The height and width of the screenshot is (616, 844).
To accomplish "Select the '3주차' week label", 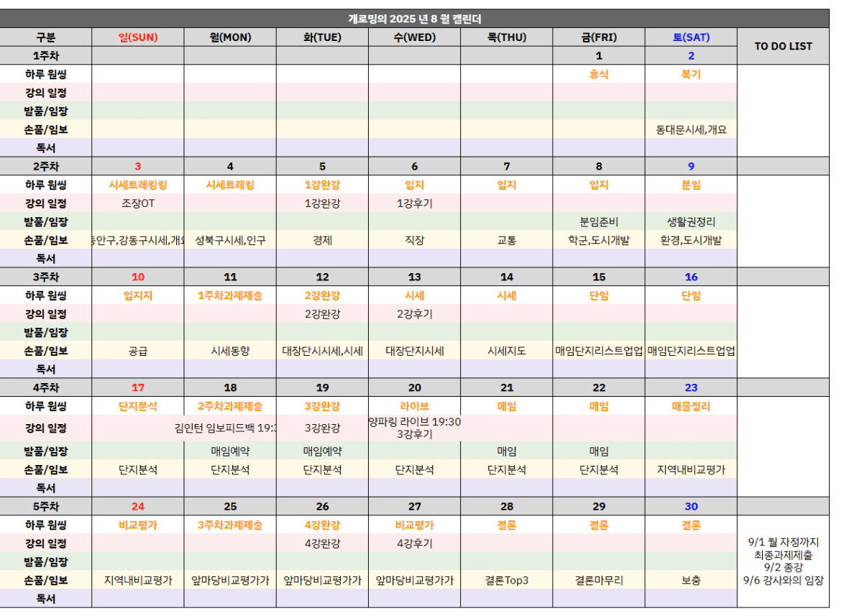I will (46, 277).
